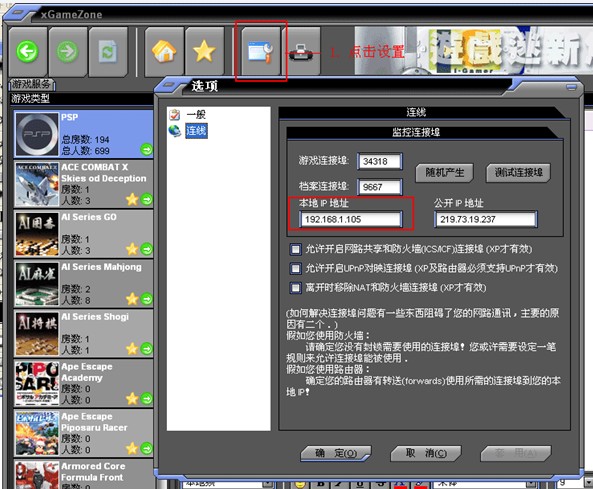Select Ape Escape Piposaru Racer thumbnail
The image size is (593, 489).
pyautogui.click(x=37, y=434)
